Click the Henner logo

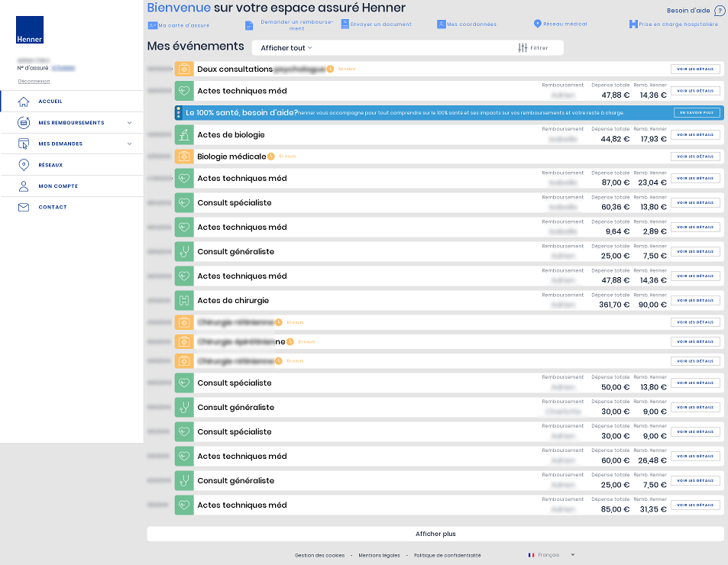[30, 30]
